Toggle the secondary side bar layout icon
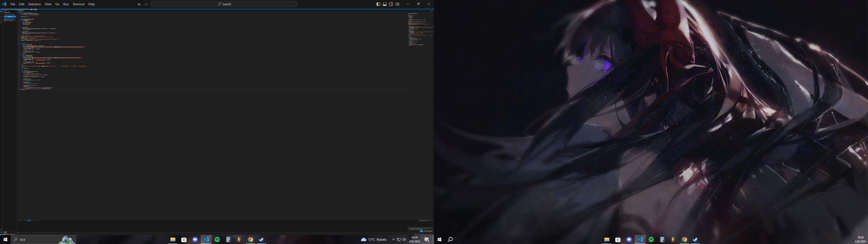868x244 pixels. pyautogui.click(x=391, y=4)
